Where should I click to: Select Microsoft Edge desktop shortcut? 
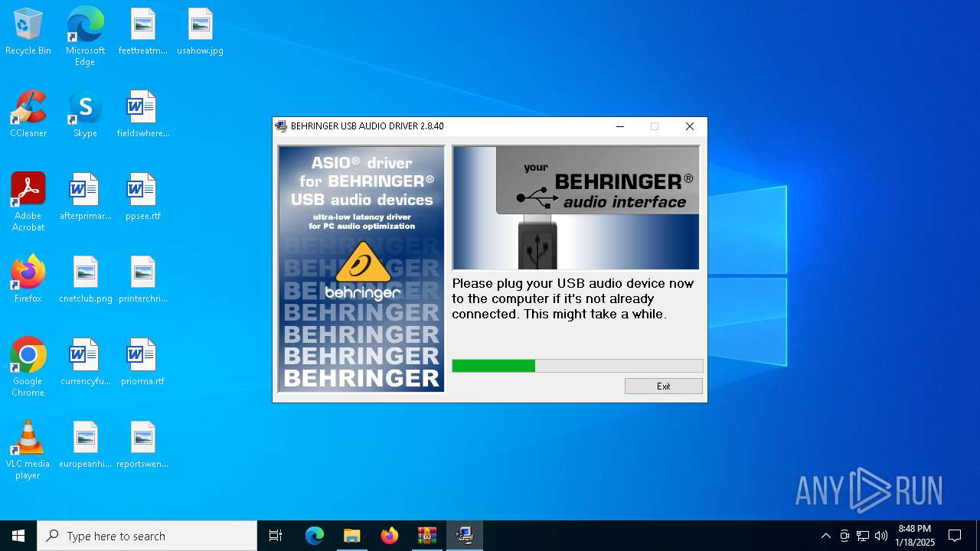point(85,37)
